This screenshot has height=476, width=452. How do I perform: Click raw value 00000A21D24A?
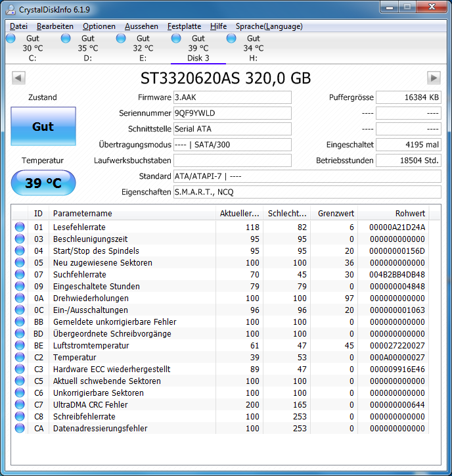tap(397, 227)
